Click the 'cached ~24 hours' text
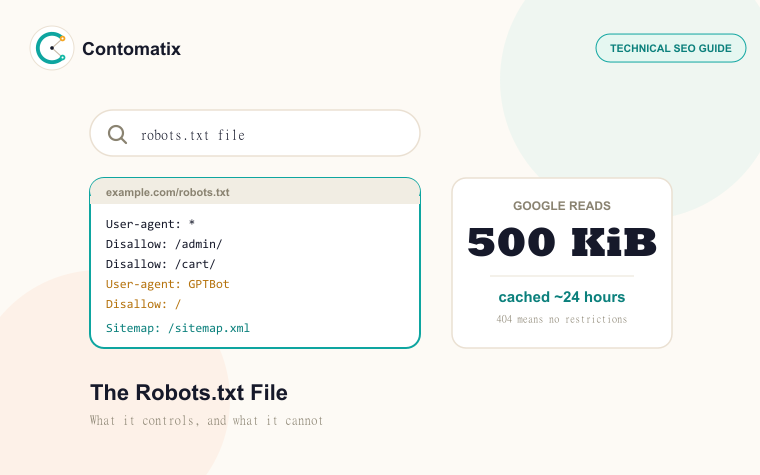Screen dimensions: 760x475 [x=562, y=297]
